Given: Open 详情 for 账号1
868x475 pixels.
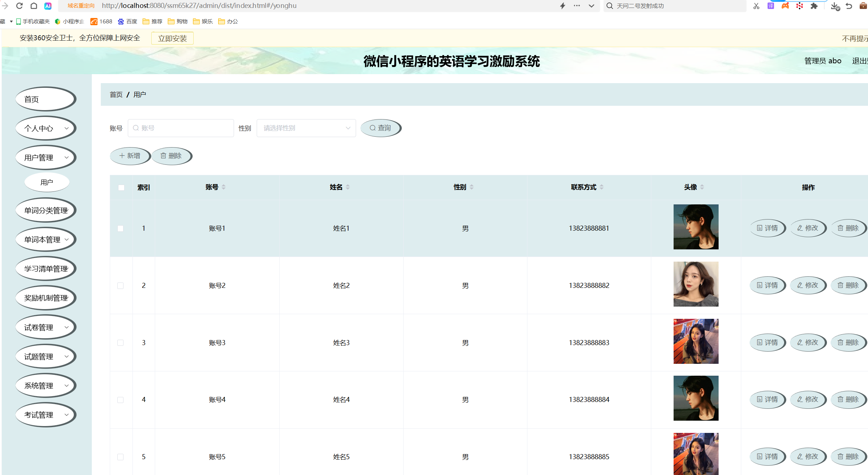Looking at the screenshot, I should 768,228.
